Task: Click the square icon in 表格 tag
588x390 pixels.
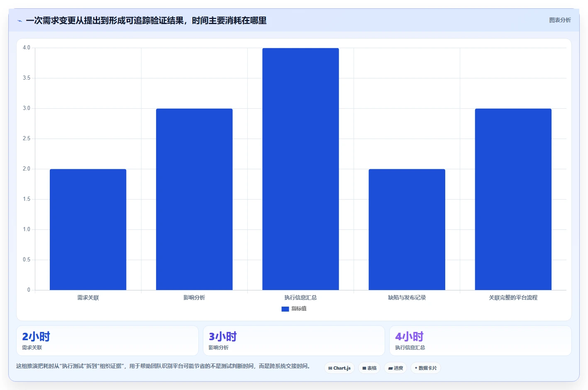Action: 364,368
